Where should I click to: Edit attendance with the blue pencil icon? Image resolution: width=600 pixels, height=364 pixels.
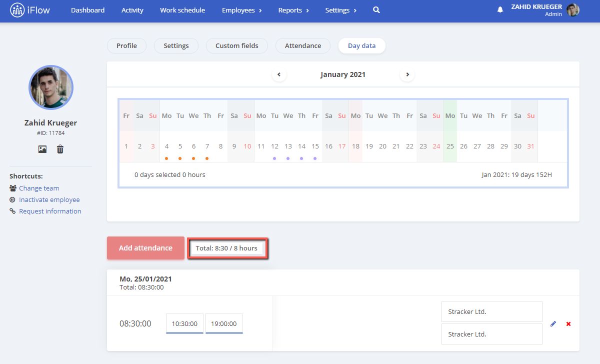[x=553, y=324]
